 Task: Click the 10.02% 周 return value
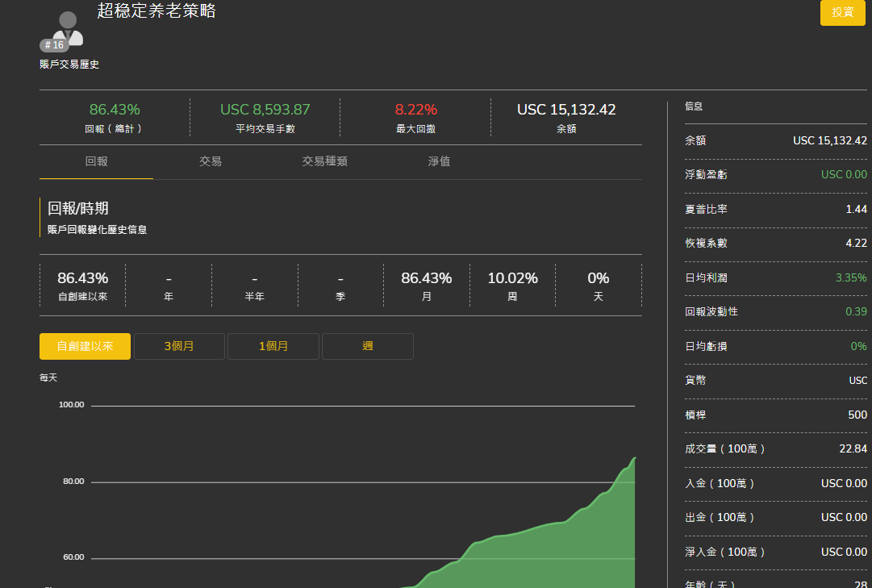point(512,278)
